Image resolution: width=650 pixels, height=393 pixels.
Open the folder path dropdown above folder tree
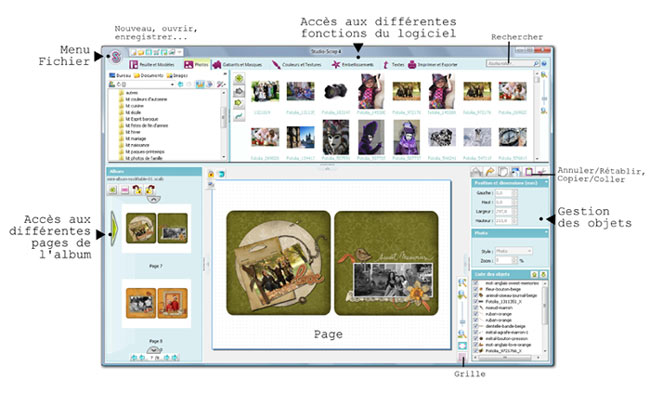(x=172, y=84)
